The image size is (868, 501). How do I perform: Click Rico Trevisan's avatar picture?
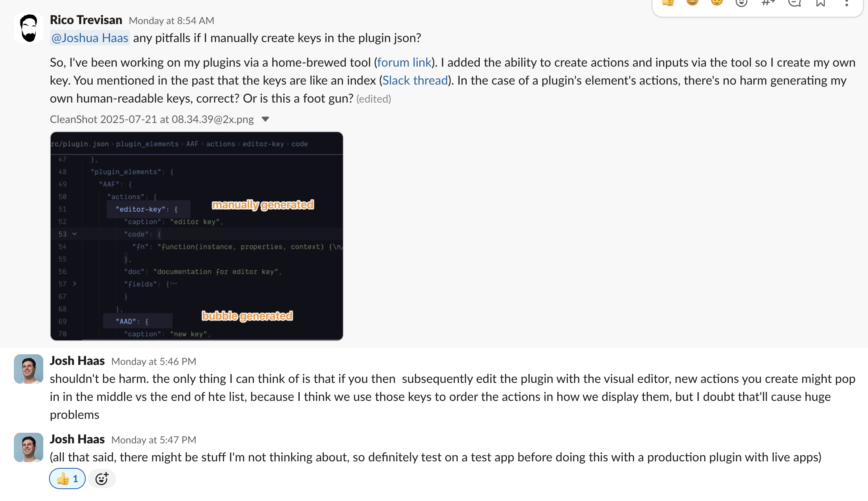click(x=28, y=28)
